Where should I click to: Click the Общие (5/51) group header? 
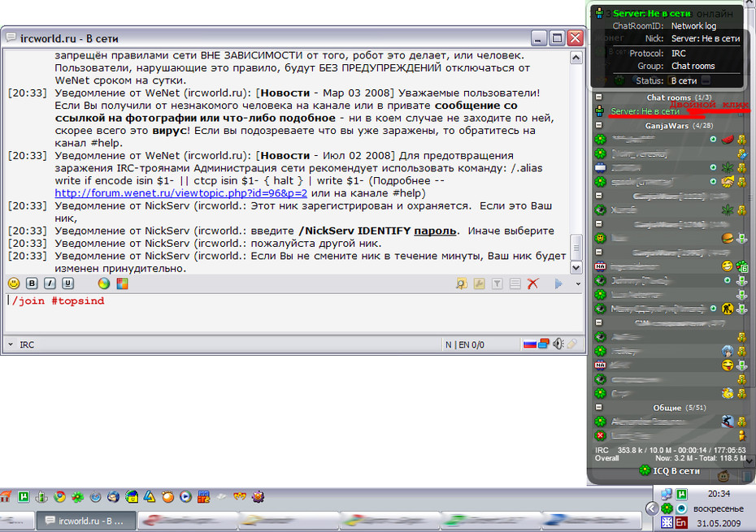coord(680,408)
